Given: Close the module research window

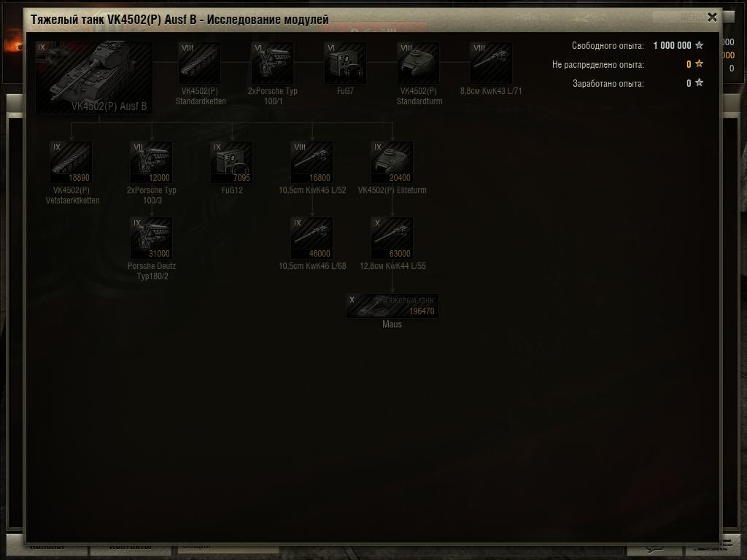Looking at the screenshot, I should 712,17.
